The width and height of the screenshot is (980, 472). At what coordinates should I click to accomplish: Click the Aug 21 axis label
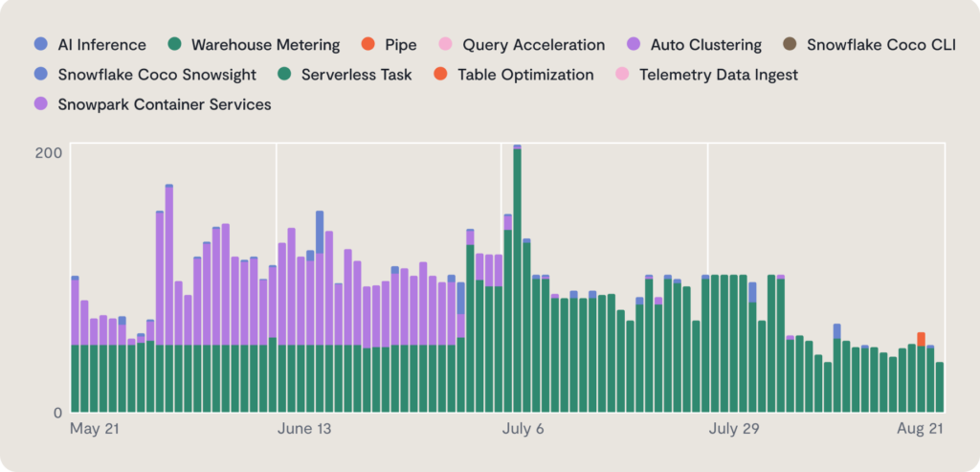click(x=920, y=430)
